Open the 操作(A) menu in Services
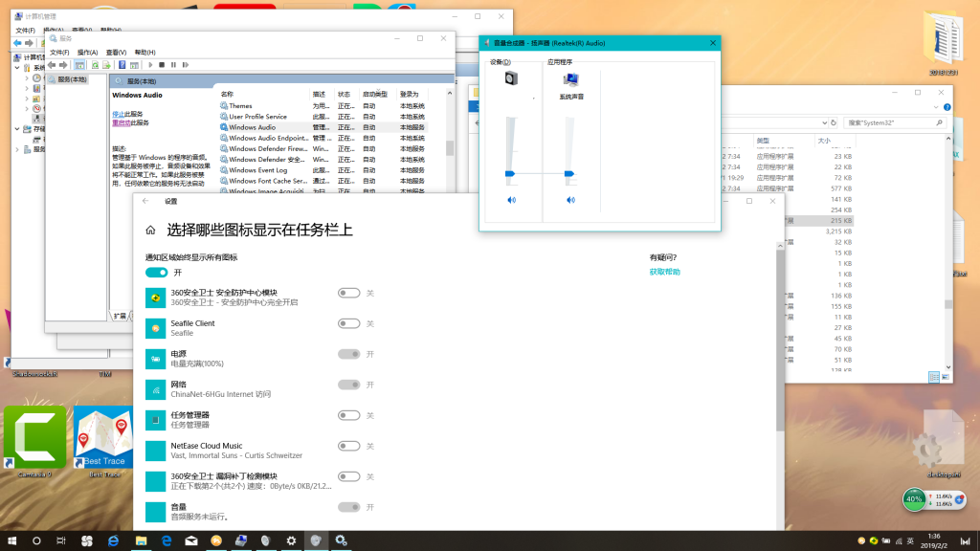Viewport: 980px width, 551px height. [x=87, y=52]
